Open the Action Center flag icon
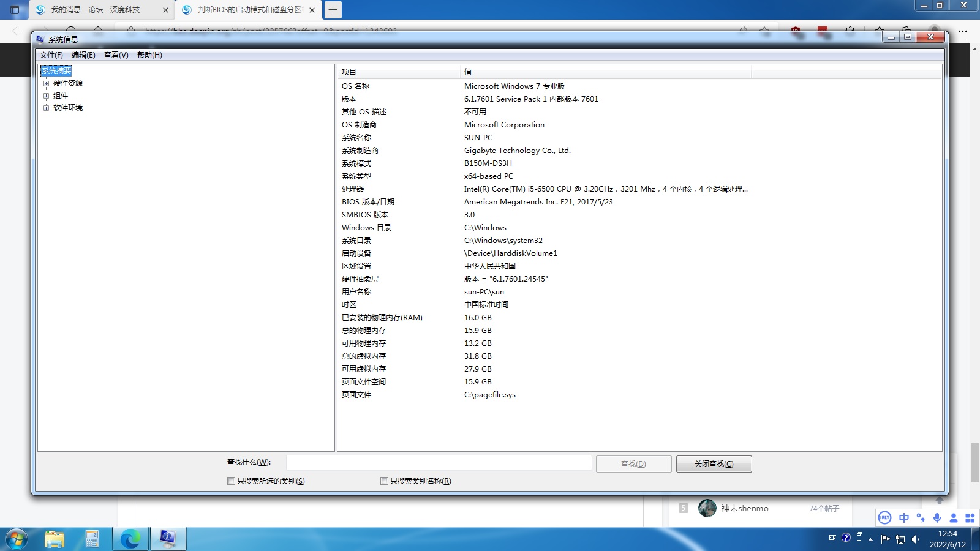The width and height of the screenshot is (980, 551). (x=885, y=539)
